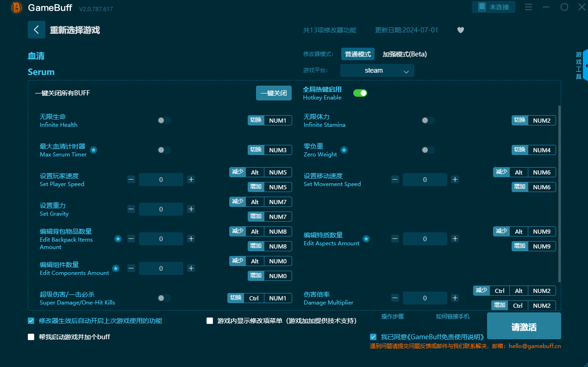This screenshot has height=367, width=588.
Task: Click 切换 NUM3 hotkey for Max Serum Timer
Action: (270, 150)
